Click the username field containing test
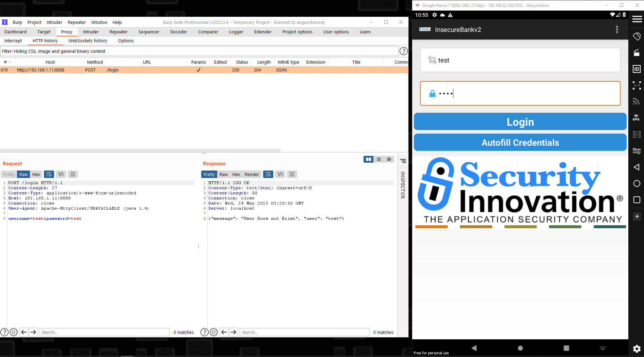644x357 pixels. click(x=520, y=60)
